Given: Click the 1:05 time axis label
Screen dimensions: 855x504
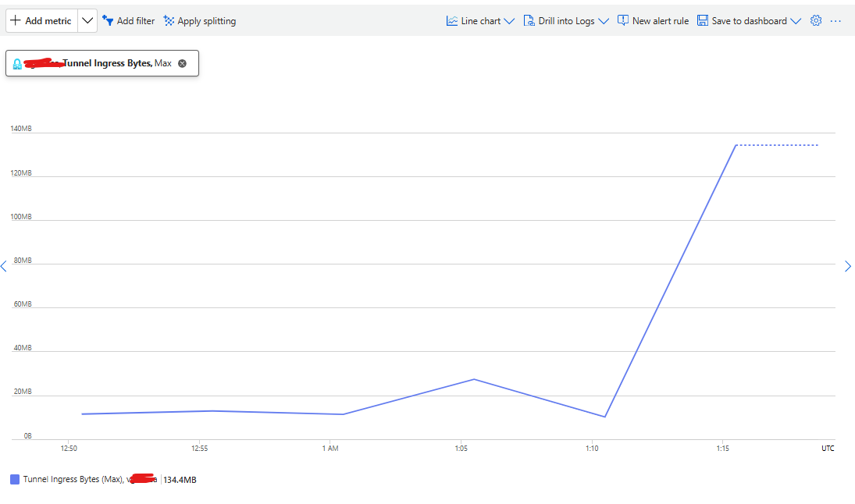Looking at the screenshot, I should pyautogui.click(x=461, y=449).
